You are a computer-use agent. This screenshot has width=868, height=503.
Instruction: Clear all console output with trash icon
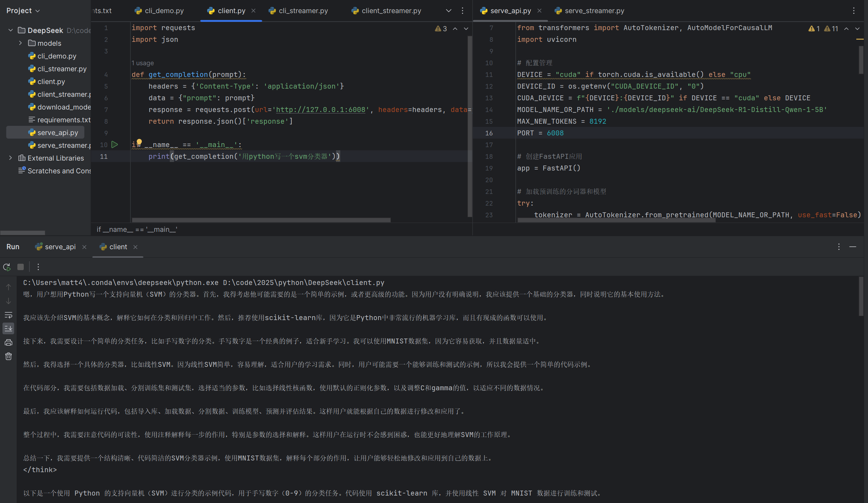(x=9, y=357)
